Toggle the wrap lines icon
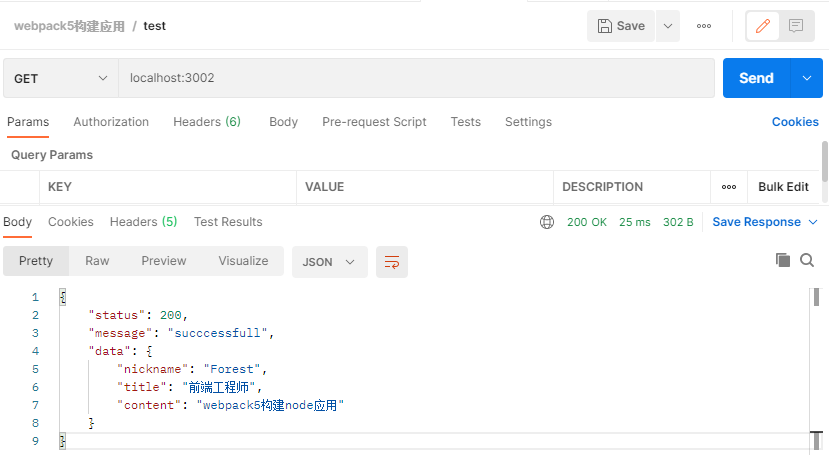This screenshot has width=829, height=455. [392, 261]
